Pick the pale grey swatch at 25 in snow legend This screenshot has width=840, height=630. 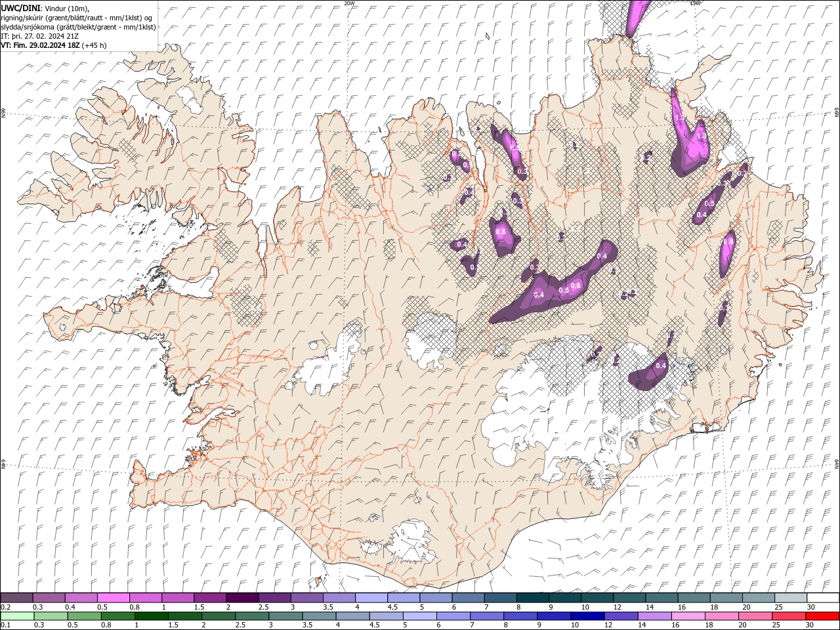(790, 598)
